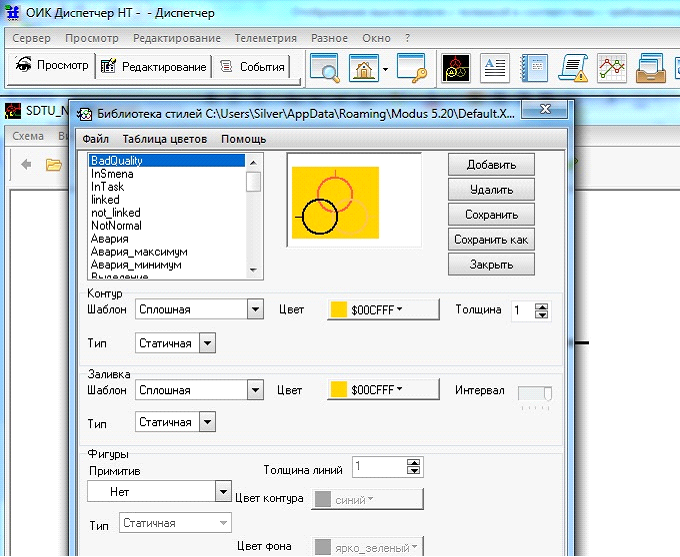Open the Таблица цветов menu

165,139
